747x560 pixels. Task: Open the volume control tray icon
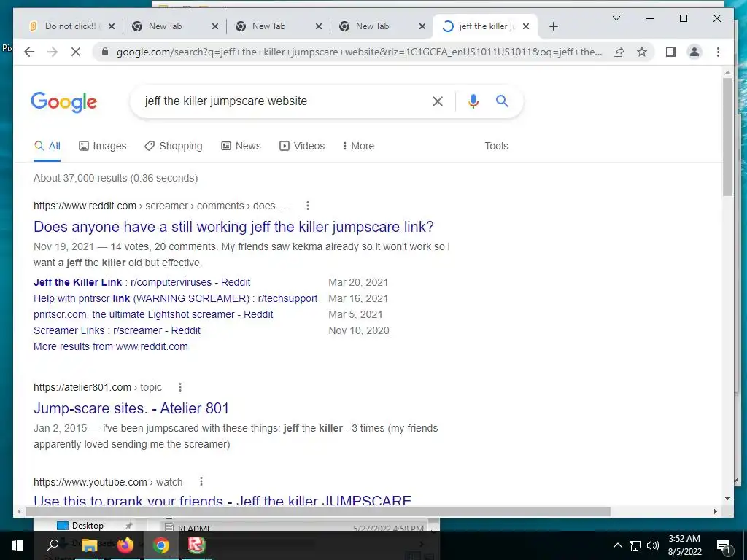click(653, 545)
